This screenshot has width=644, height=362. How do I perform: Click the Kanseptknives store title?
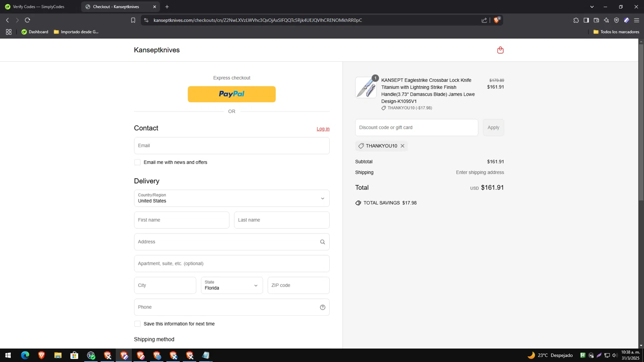click(x=157, y=50)
